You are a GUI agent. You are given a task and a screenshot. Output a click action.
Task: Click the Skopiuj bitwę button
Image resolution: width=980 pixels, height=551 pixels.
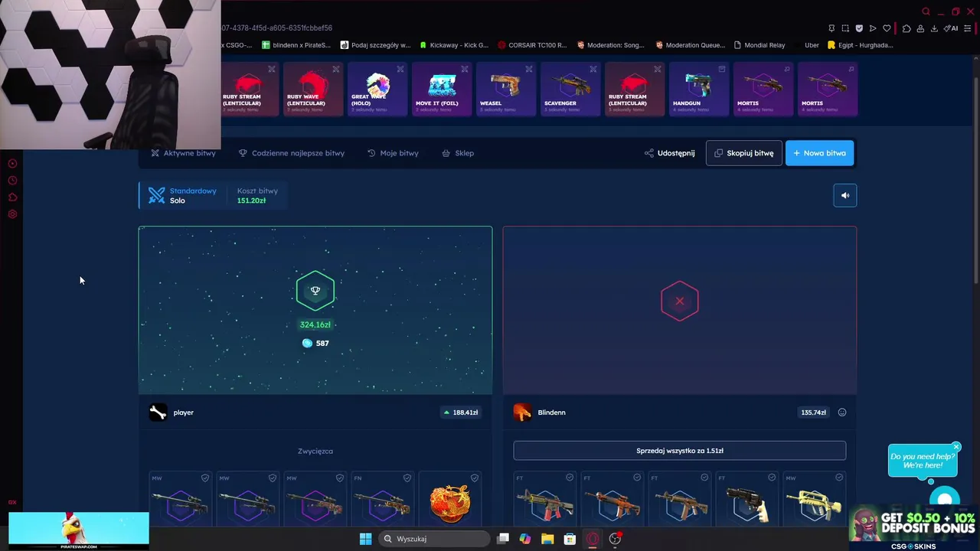(743, 153)
